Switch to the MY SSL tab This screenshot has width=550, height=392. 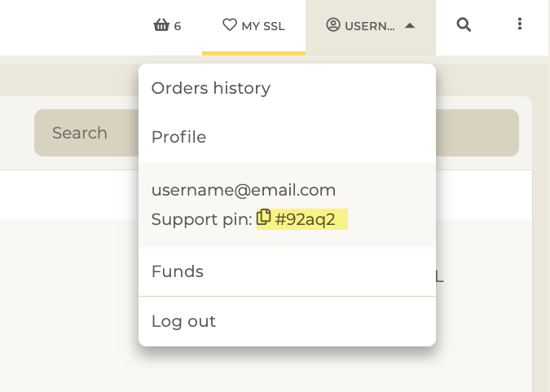pos(253,26)
